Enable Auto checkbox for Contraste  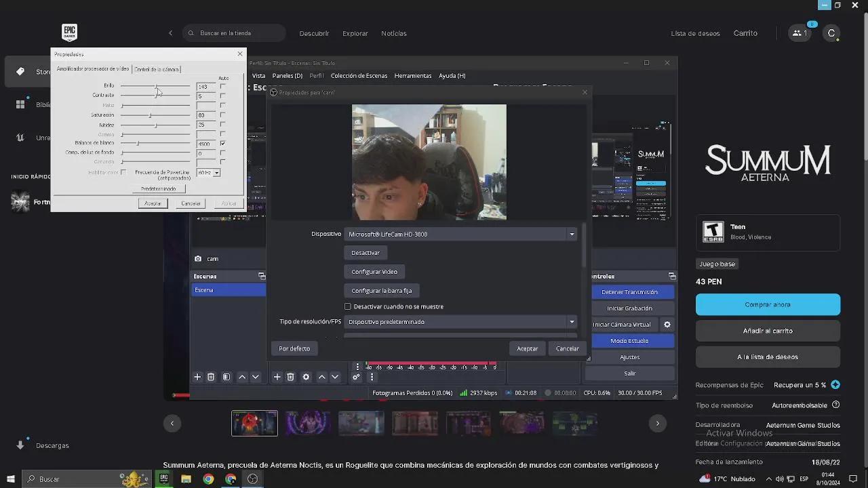222,96
